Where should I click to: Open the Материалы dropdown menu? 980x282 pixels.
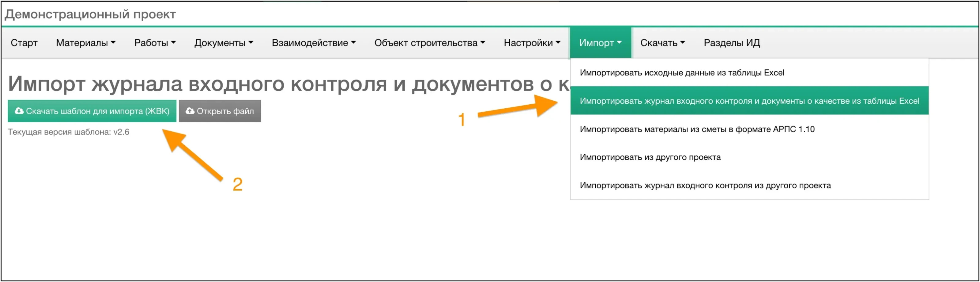pos(86,43)
